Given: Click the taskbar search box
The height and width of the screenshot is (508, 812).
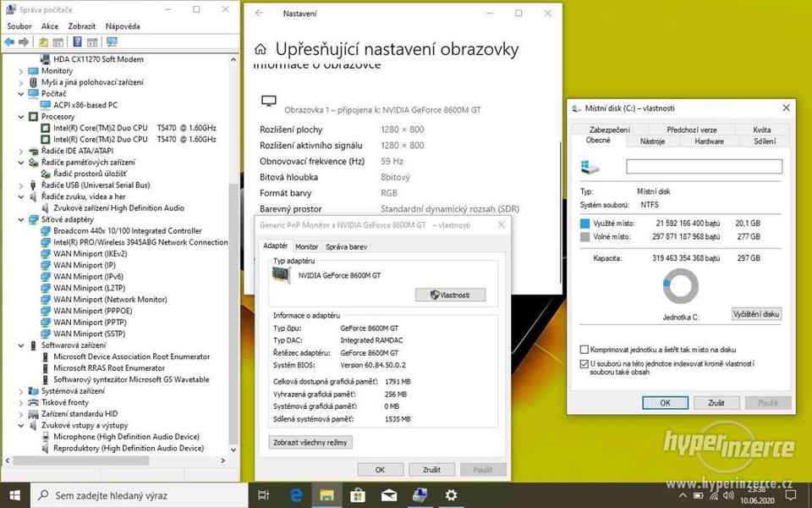Looking at the screenshot, I should 140,495.
